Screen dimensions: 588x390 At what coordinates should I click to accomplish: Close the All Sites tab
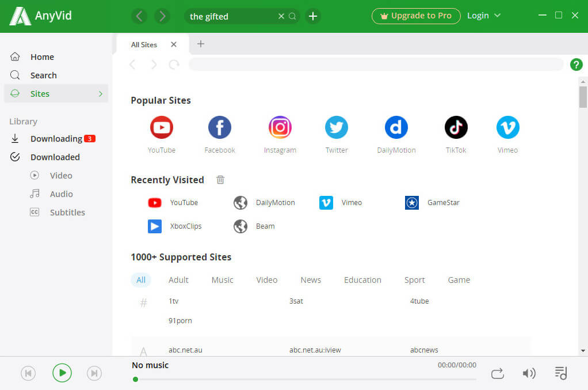[173, 44]
